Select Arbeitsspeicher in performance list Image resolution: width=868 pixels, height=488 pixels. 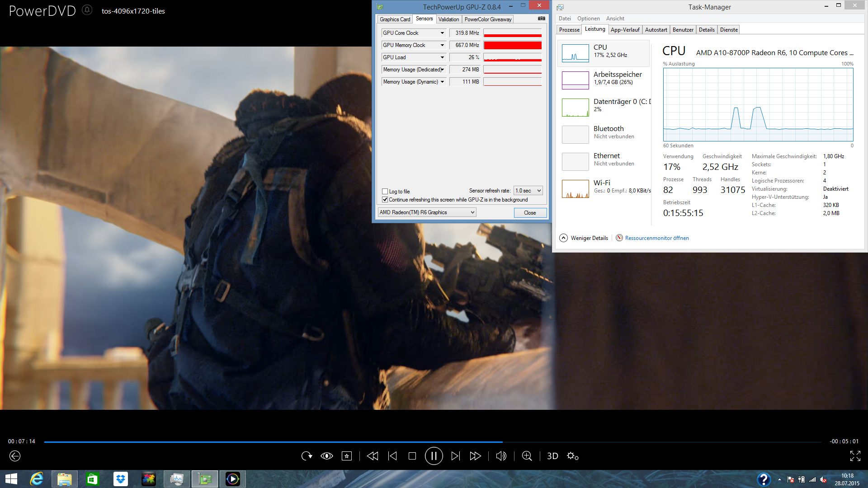pyautogui.click(x=604, y=80)
